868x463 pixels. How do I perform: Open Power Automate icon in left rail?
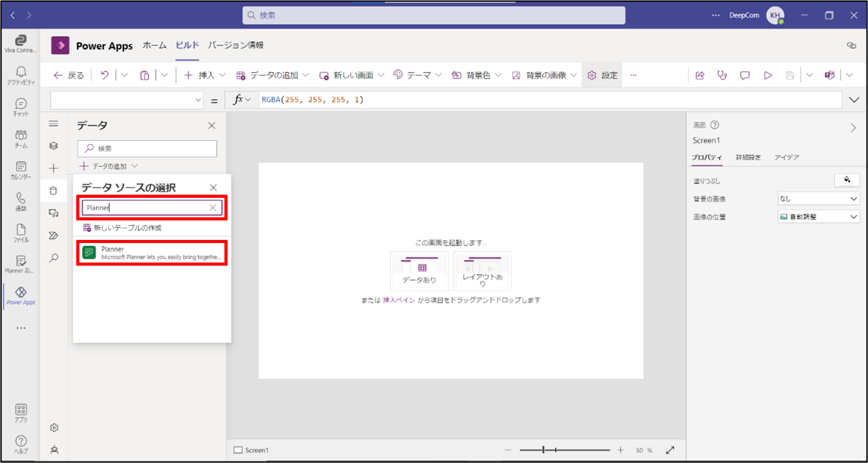(54, 235)
